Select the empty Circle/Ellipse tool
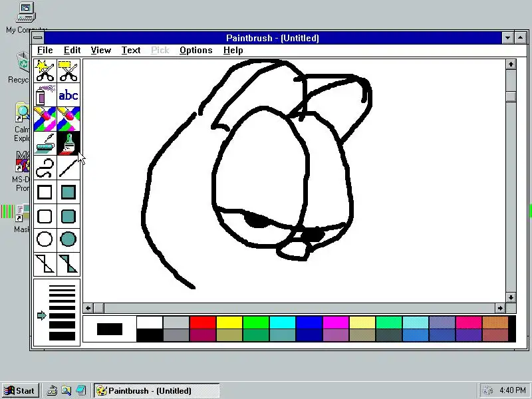The image size is (532, 399). coord(45,239)
